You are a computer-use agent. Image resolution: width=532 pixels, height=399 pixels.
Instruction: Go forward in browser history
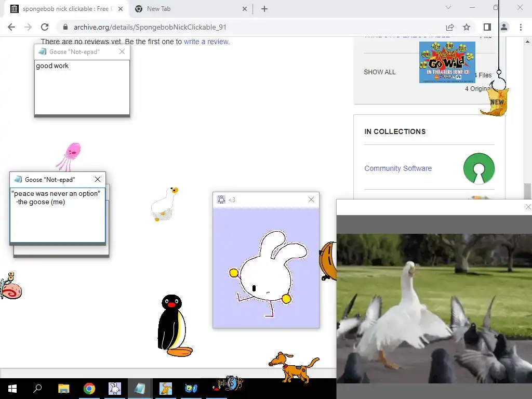click(28, 27)
